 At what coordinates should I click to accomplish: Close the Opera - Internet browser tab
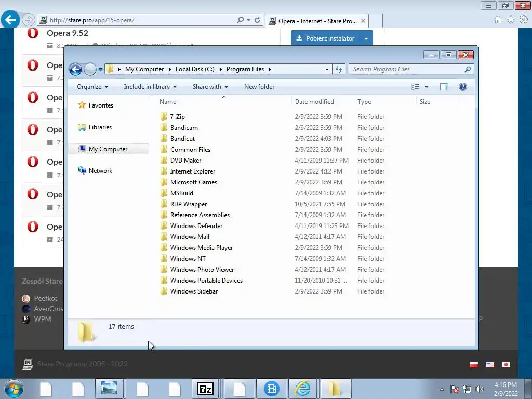363,21
